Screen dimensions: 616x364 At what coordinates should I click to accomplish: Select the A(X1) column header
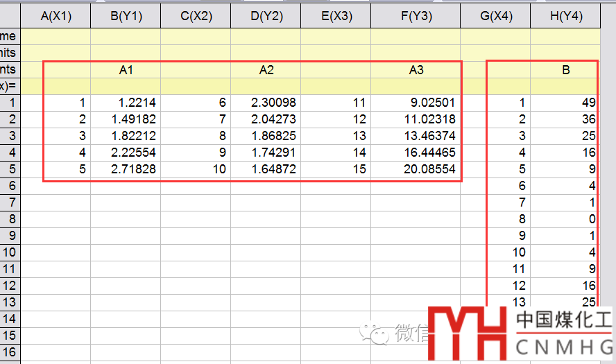55,17
